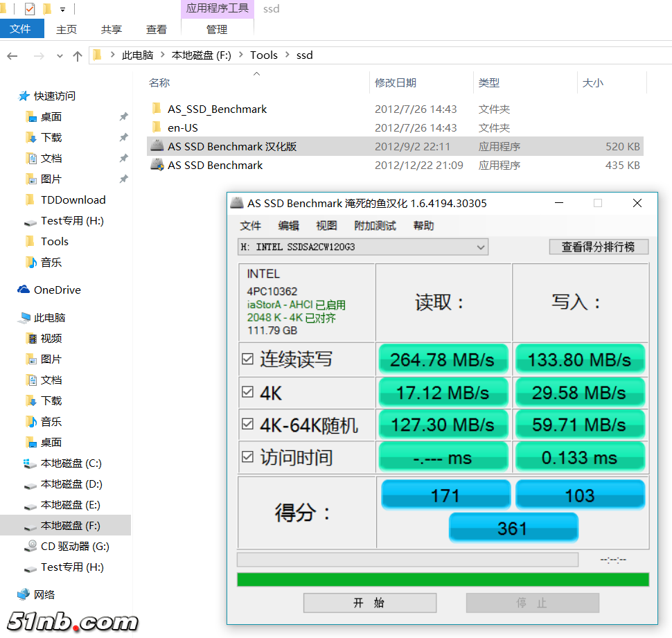Click the 网络 network icon in sidebar
672x638 pixels.
pos(24,594)
